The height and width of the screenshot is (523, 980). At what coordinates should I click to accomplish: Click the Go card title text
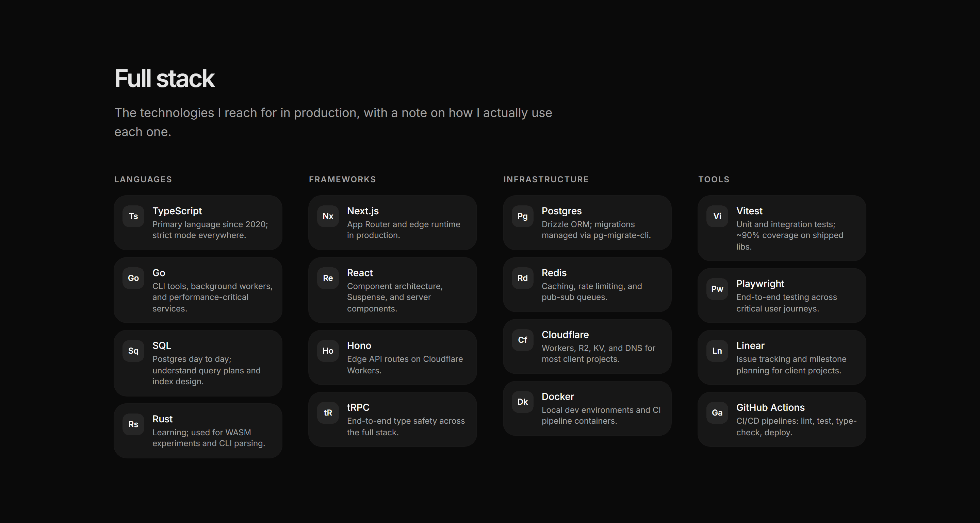[159, 273]
